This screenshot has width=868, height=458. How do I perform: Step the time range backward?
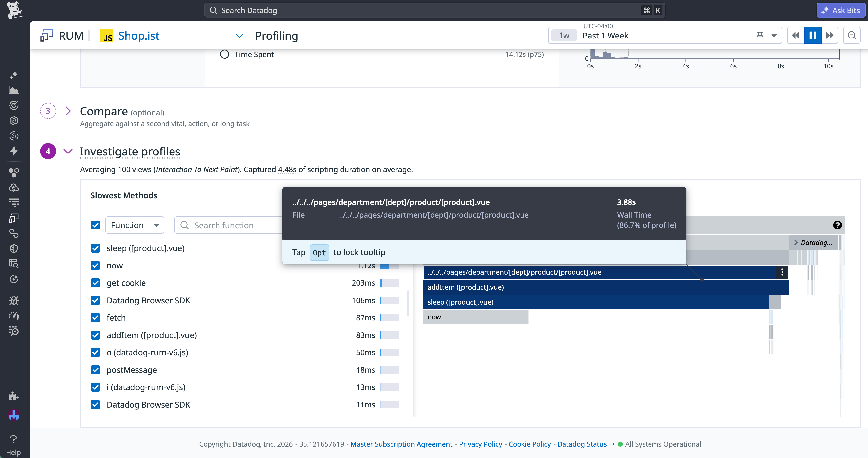(796, 35)
